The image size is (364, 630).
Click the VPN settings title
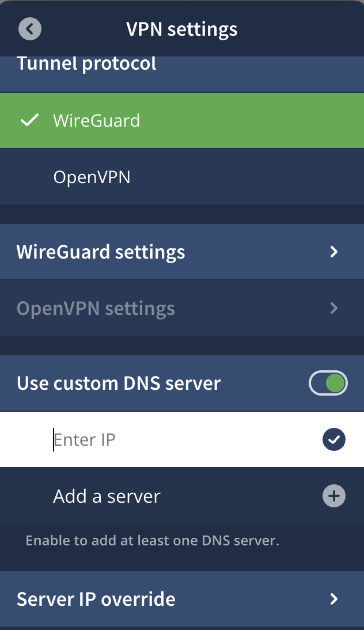pyautogui.click(x=181, y=29)
